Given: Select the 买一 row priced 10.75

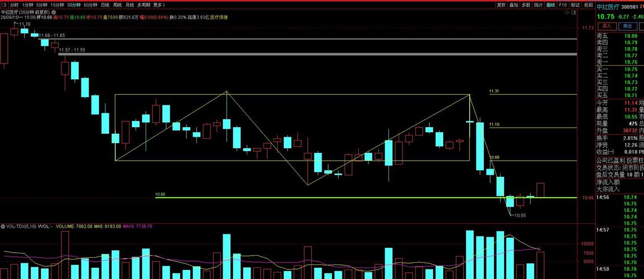Looking at the screenshot, I should click(x=620, y=69).
